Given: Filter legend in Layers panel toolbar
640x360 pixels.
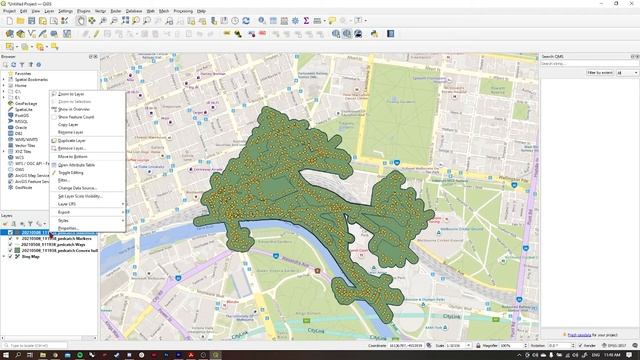Looking at the screenshot, I should (x=30, y=224).
